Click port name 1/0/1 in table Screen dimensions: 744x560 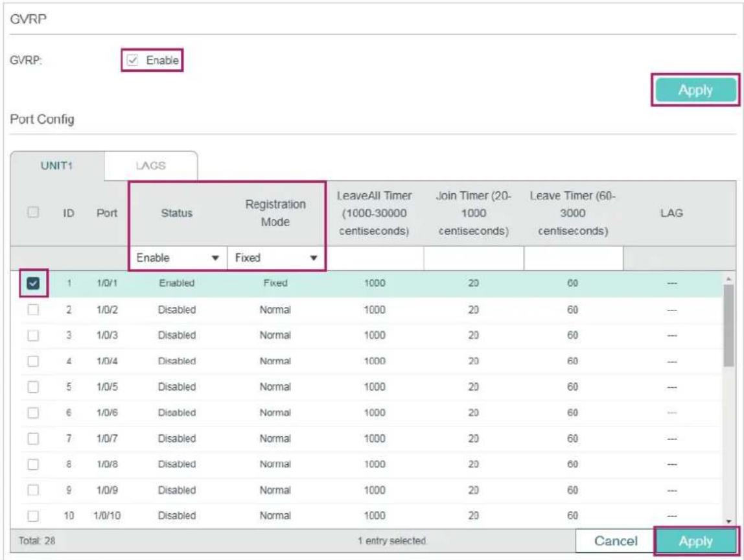point(107,283)
